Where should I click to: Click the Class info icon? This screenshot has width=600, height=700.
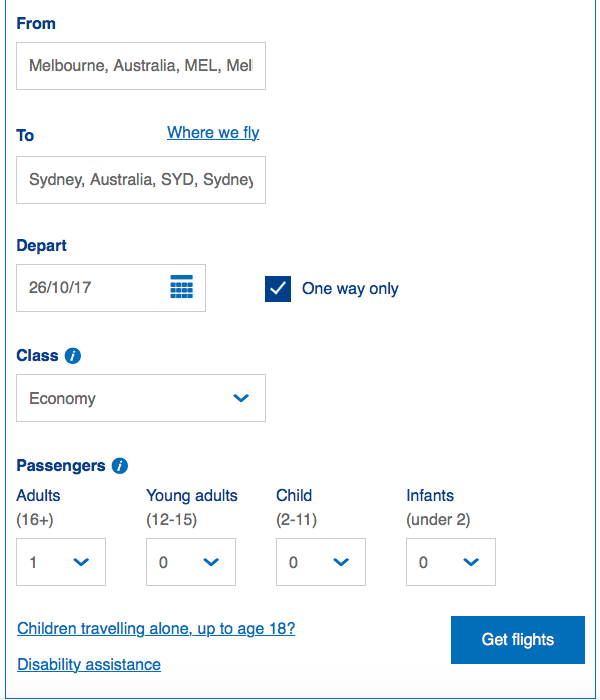coord(73,355)
